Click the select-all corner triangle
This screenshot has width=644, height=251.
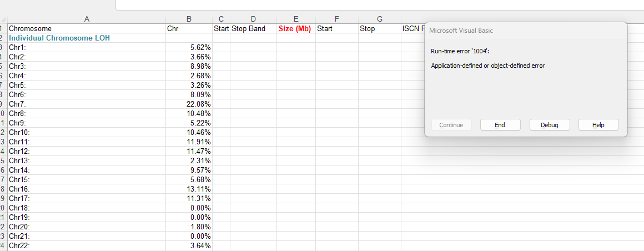pyautogui.click(x=4, y=19)
